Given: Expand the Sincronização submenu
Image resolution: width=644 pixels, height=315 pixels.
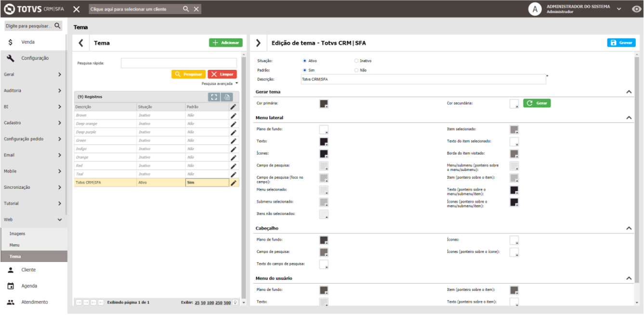Looking at the screenshot, I should pos(59,187).
